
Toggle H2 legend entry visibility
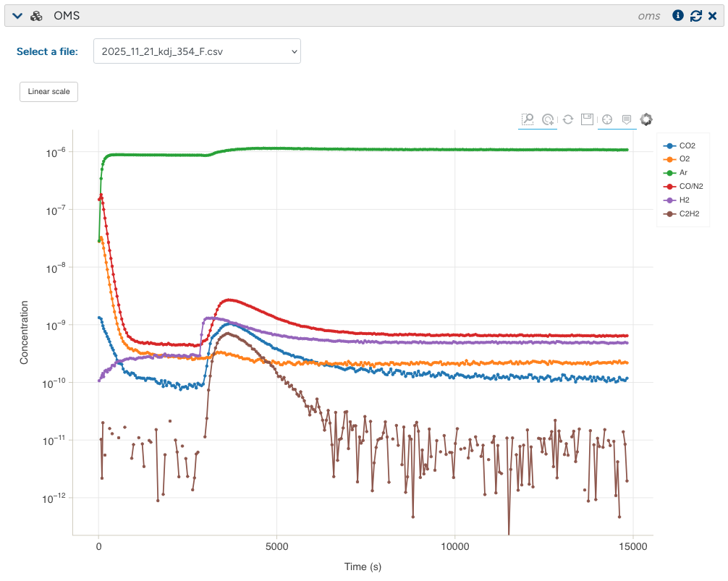[683, 200]
